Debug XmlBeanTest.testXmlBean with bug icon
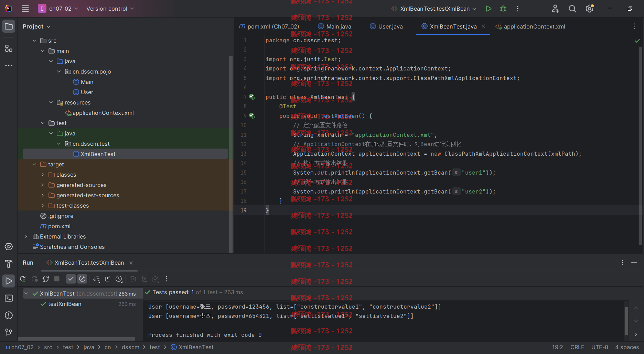This screenshot has width=644, height=354. (503, 9)
